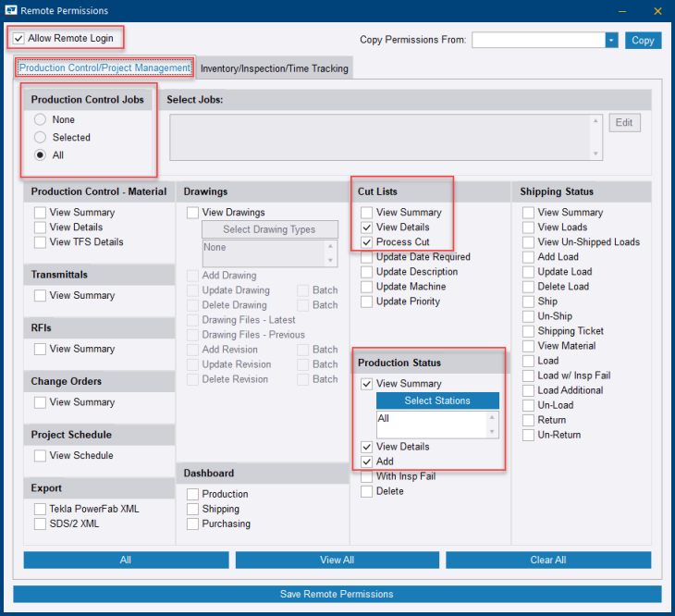Toggle the Allow Remote Login checkbox
The width and height of the screenshot is (675, 616).
(18, 38)
